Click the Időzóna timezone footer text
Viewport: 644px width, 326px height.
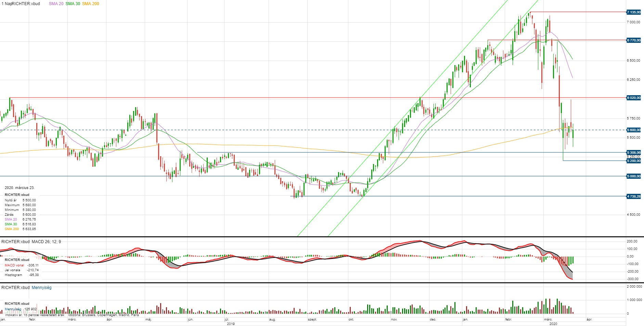pos(104,315)
